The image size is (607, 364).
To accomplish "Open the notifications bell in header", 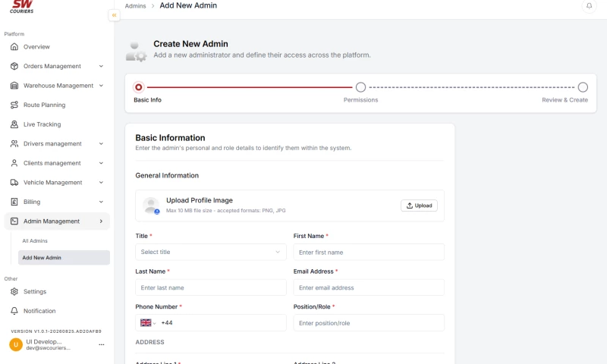I will [x=589, y=6].
